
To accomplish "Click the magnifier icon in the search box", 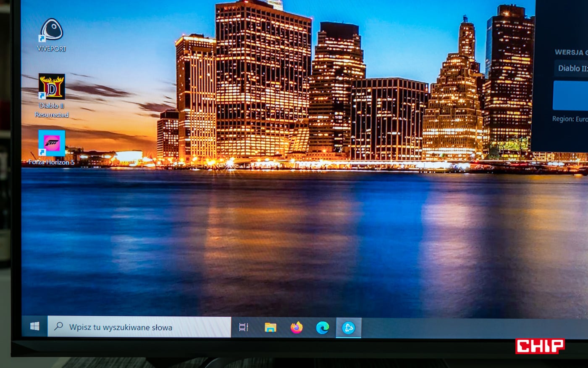I will [x=59, y=326].
